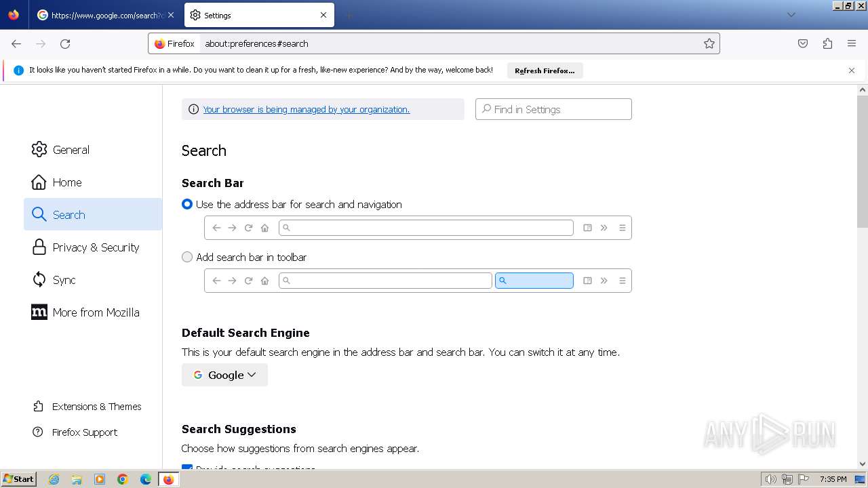
Task: Click the info icon in notification bar
Action: click(x=18, y=70)
